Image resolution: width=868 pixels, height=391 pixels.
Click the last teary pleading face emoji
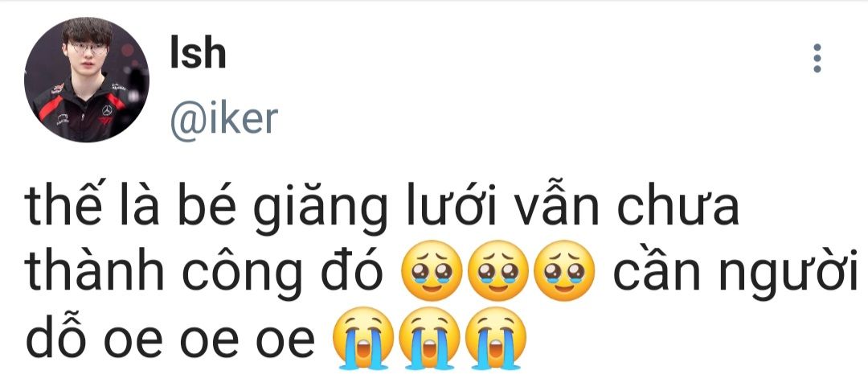point(565,270)
